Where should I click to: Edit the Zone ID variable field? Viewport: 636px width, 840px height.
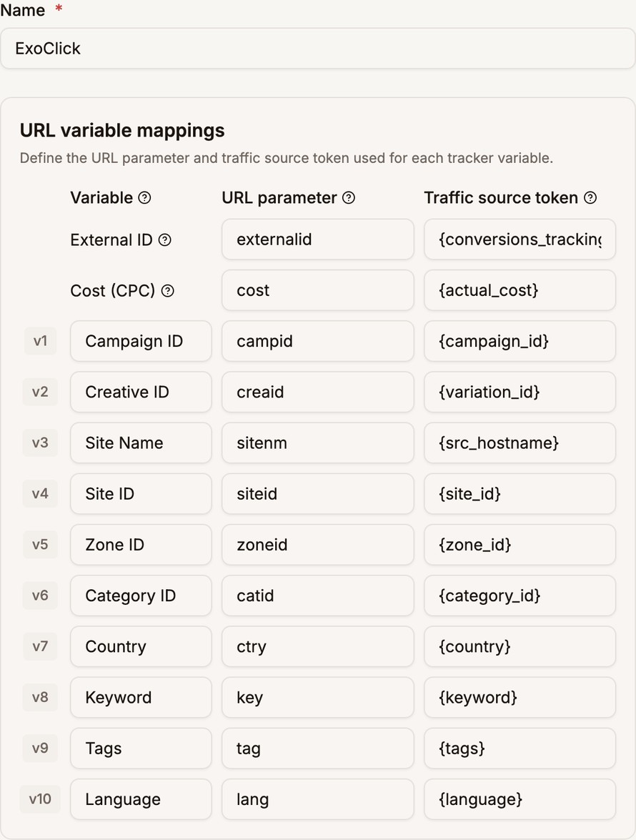141,544
